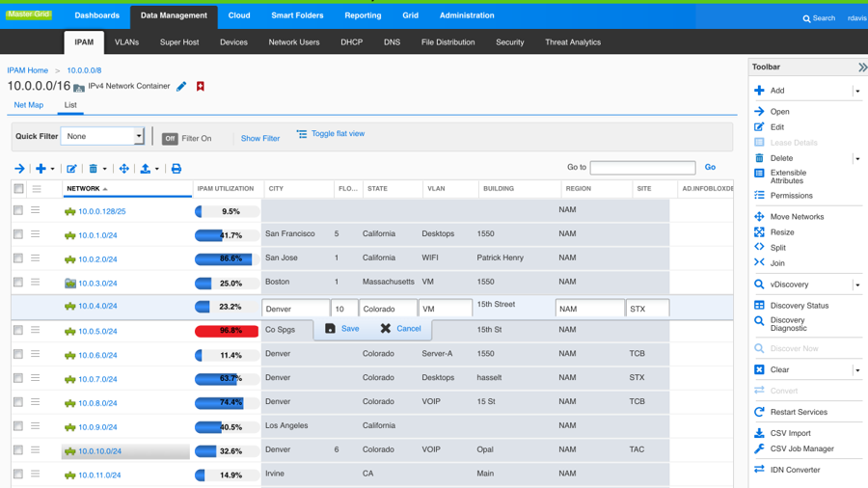The image size is (868, 488).
Task: Collapse the Toolbar panel with chevron
Action: pos(861,68)
